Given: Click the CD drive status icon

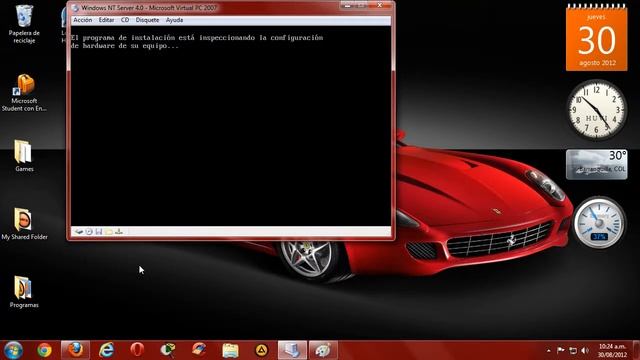Looking at the screenshot, I should click(89, 231).
